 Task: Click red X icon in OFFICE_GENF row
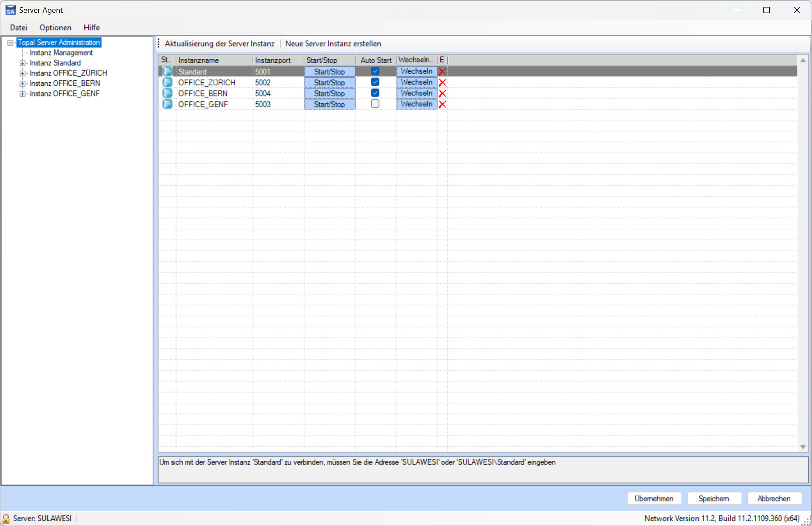click(x=442, y=104)
